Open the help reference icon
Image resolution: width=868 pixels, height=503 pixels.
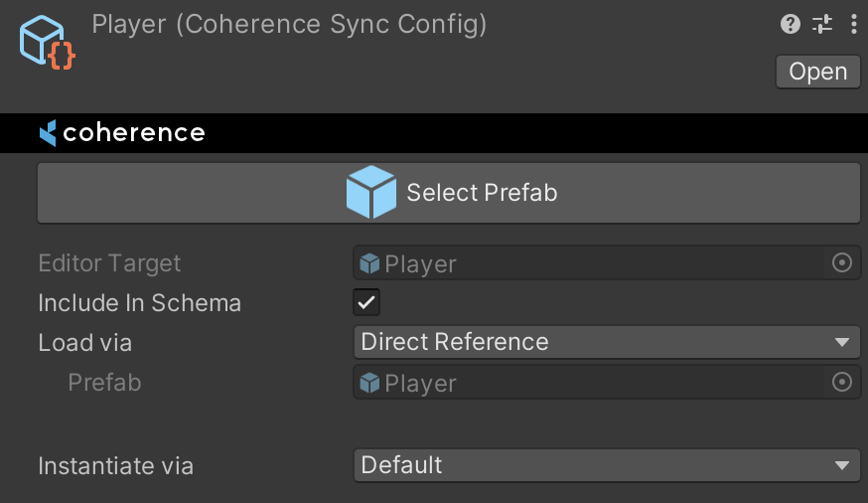pos(791,24)
